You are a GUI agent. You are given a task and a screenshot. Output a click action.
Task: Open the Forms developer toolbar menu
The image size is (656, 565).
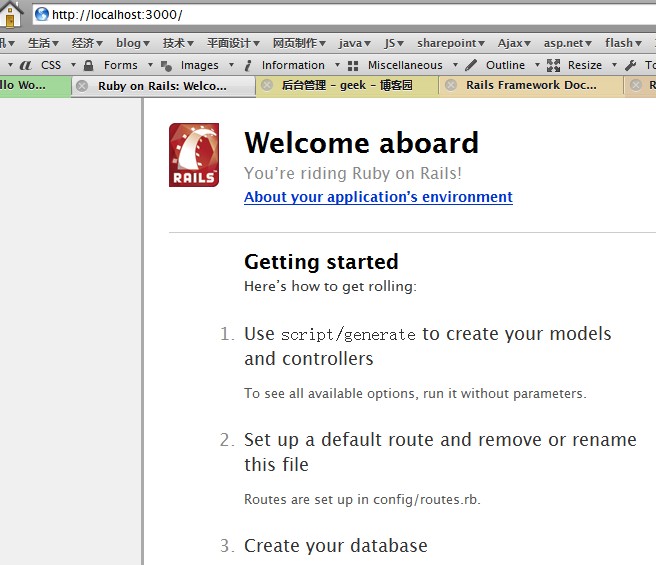(120, 65)
